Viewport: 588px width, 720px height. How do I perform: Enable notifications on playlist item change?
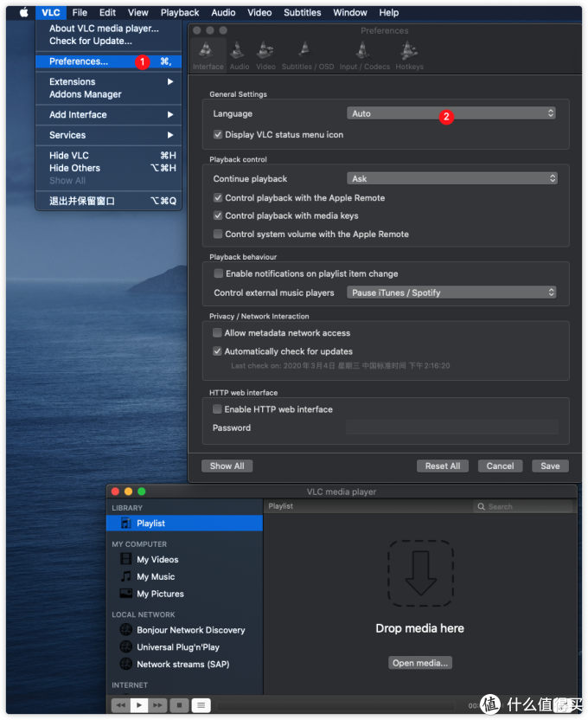click(218, 273)
